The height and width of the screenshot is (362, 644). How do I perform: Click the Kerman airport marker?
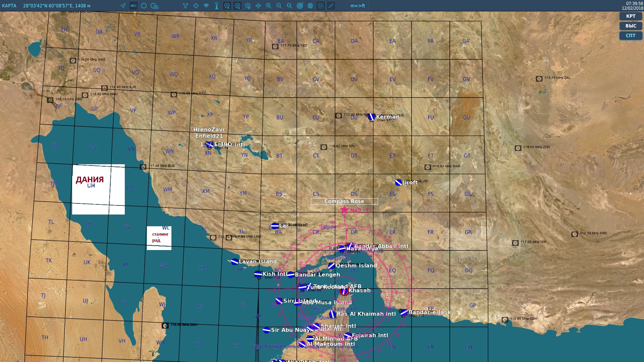372,117
